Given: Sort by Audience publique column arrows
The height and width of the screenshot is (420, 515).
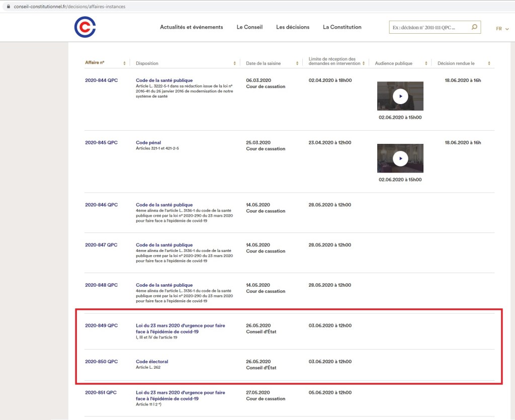Looking at the screenshot, I should 427,63.
